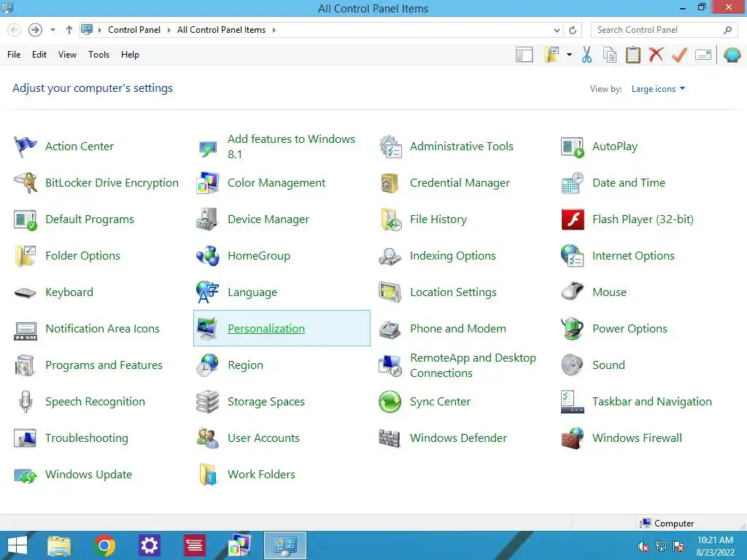This screenshot has height=560, width=747.
Task: Open the Region clock-globe icon
Action: click(x=208, y=365)
